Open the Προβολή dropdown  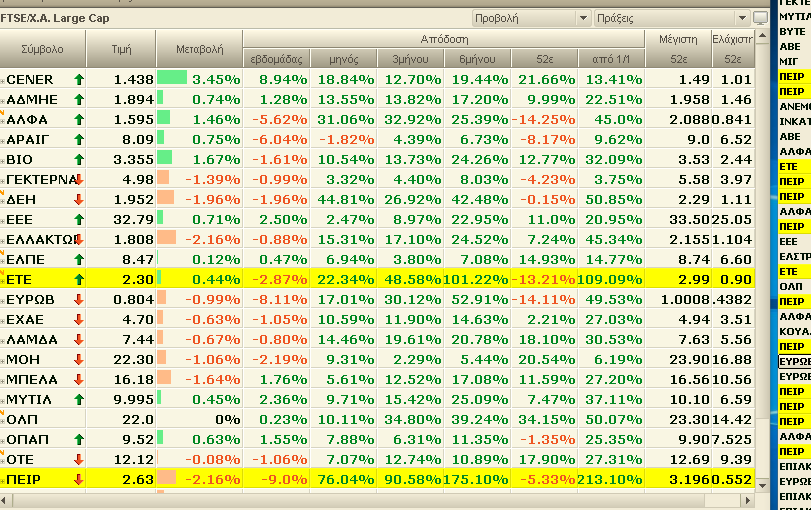click(x=531, y=18)
